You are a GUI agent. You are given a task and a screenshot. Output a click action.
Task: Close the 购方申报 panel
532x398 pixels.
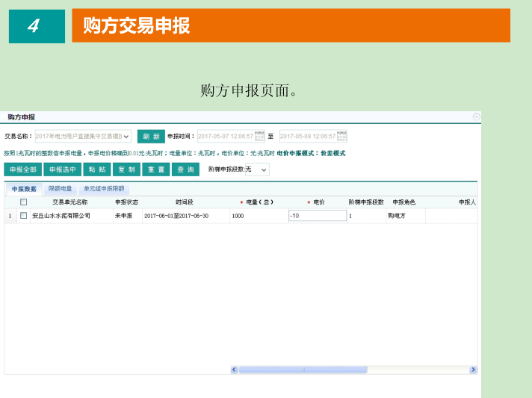tap(476, 116)
